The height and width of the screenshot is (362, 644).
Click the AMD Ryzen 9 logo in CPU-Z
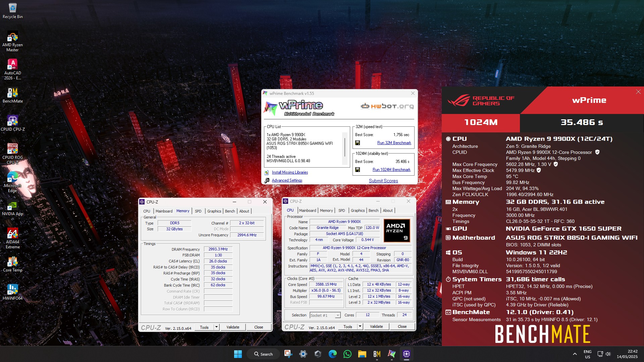(x=397, y=231)
